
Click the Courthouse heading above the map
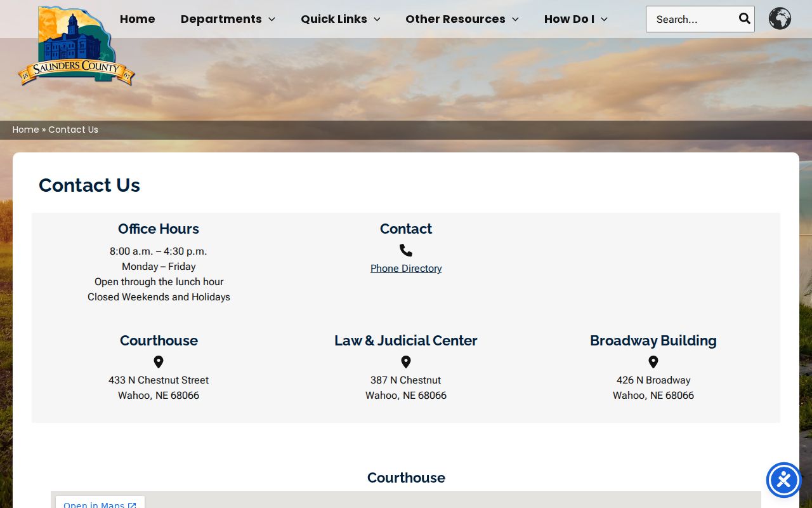point(406,478)
